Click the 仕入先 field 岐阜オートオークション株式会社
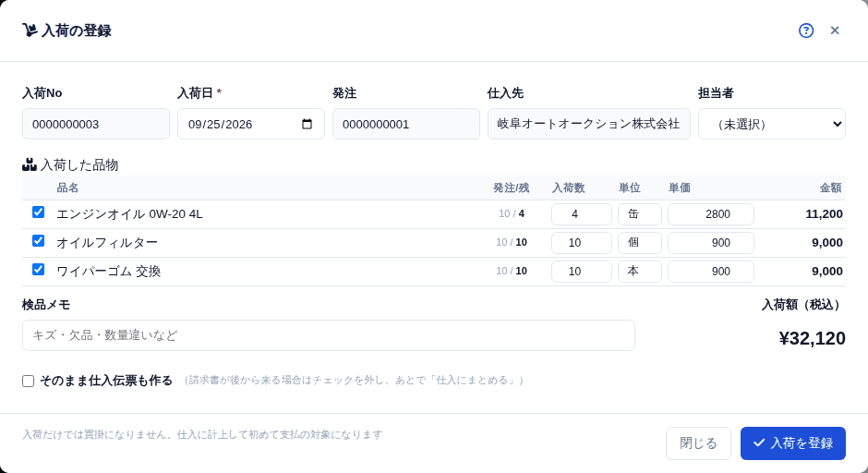Viewport: 868px width, 473px height. tap(588, 124)
